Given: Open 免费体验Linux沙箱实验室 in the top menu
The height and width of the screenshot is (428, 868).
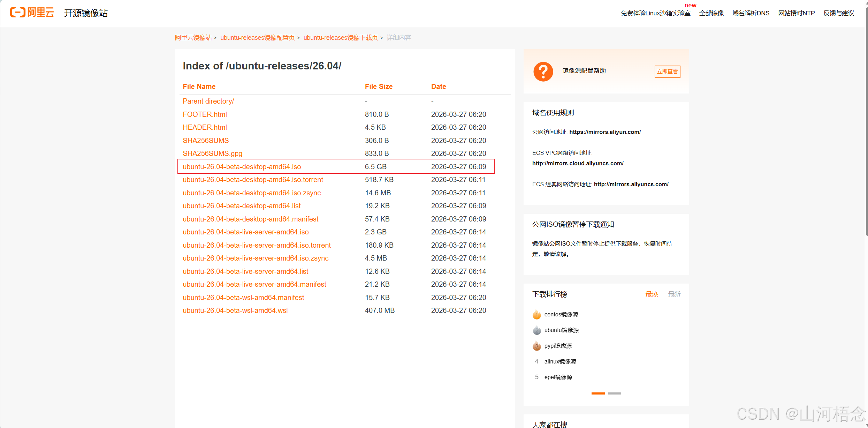Looking at the screenshot, I should click(x=655, y=13).
